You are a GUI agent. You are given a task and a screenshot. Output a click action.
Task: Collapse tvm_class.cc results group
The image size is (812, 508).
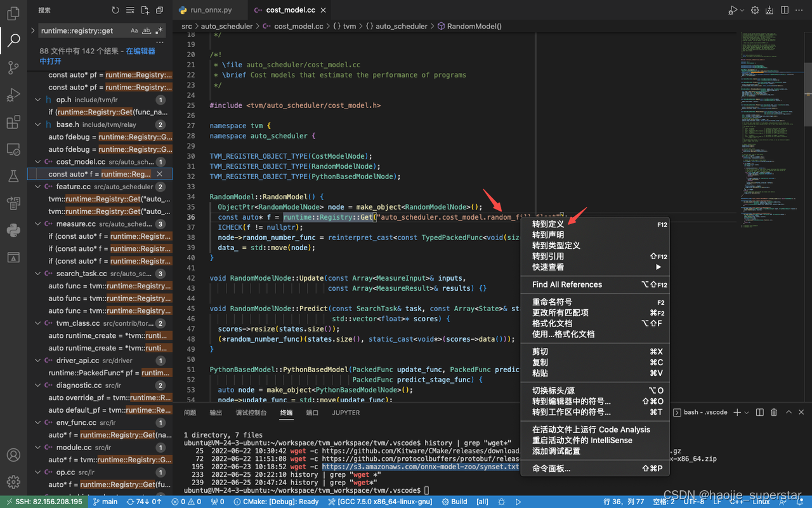(x=38, y=323)
